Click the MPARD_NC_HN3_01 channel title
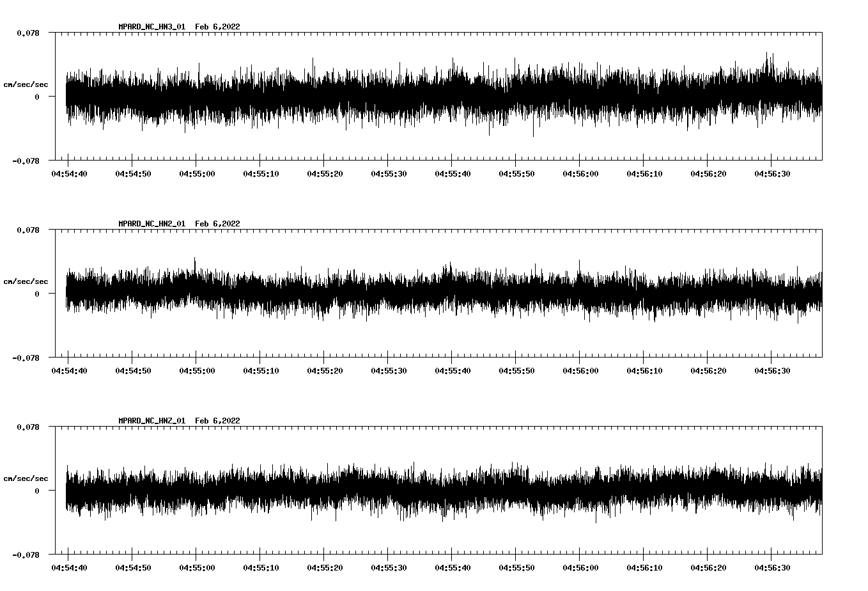Image resolution: width=868 pixels, height=591 pixels. point(151,27)
